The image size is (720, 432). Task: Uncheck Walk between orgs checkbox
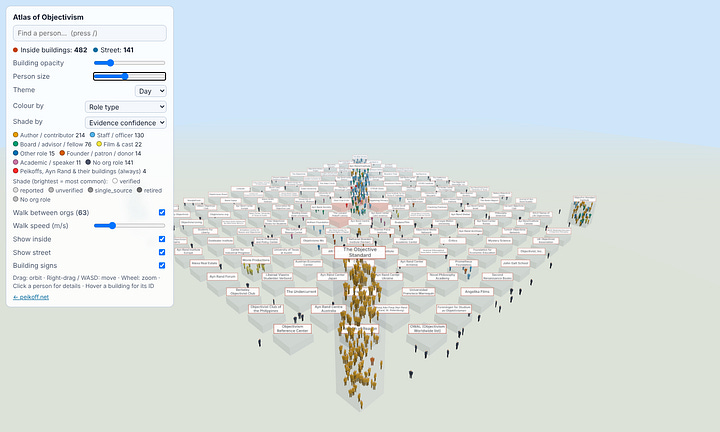tap(162, 212)
